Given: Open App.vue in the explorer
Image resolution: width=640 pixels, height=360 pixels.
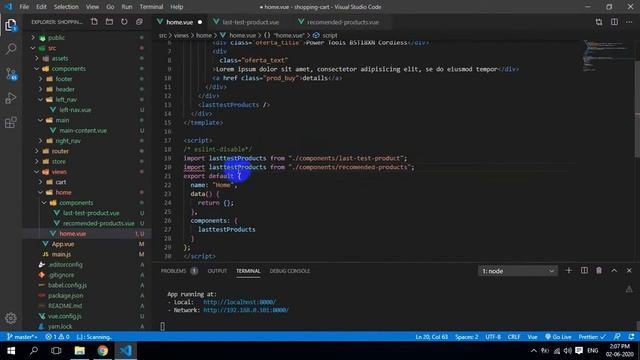Looking at the screenshot, I should click(x=63, y=244).
